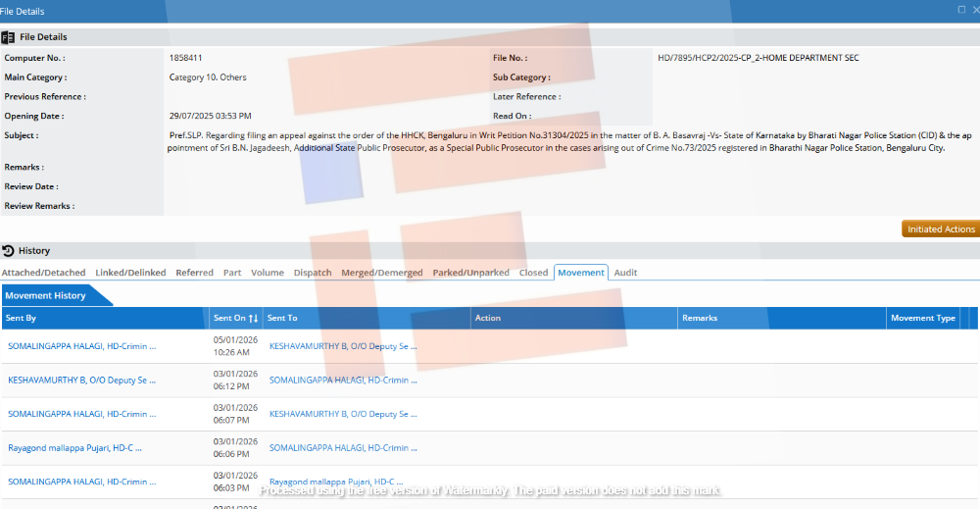Switch to the Audit tab

(x=625, y=273)
